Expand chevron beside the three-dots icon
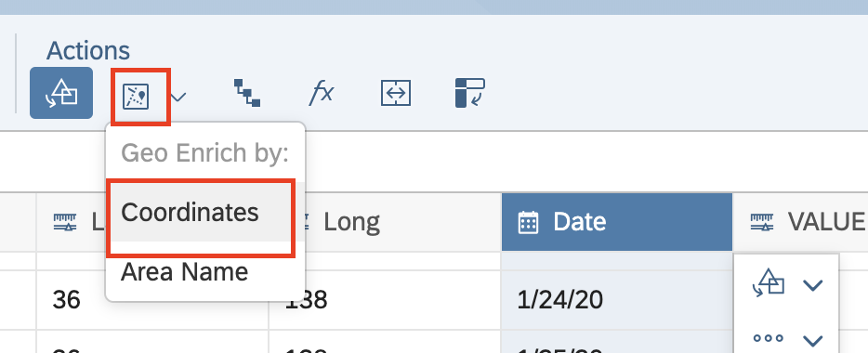868x353 pixels. (x=812, y=339)
